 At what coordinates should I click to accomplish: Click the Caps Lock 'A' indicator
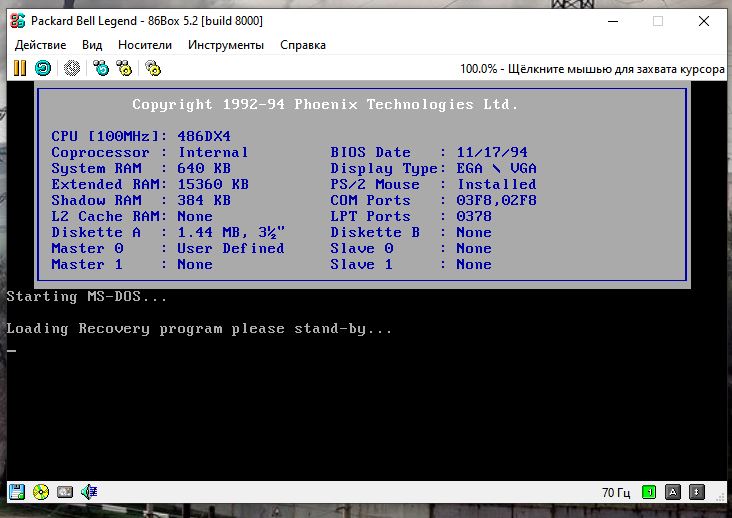[673, 492]
